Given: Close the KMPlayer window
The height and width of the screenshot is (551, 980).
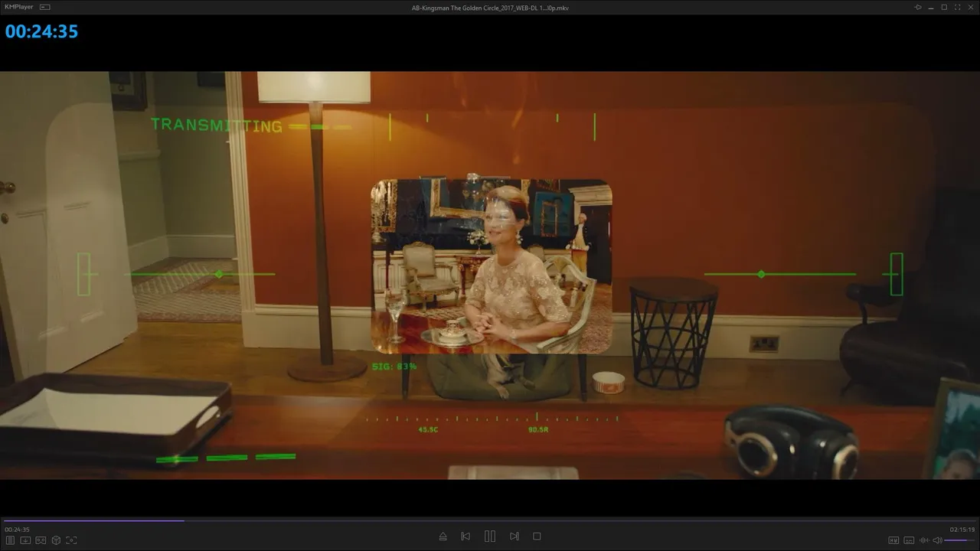Looking at the screenshot, I should (x=969, y=7).
